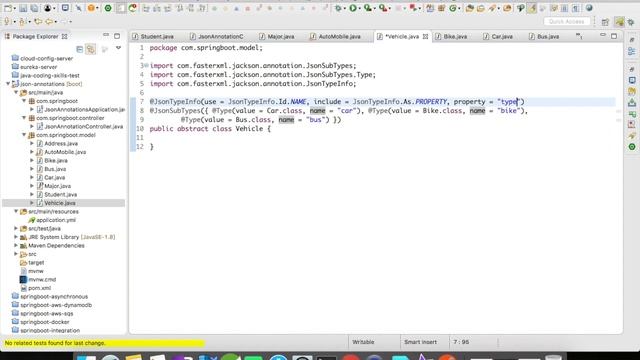
Task: Select application.yml file
Action: click(56, 220)
